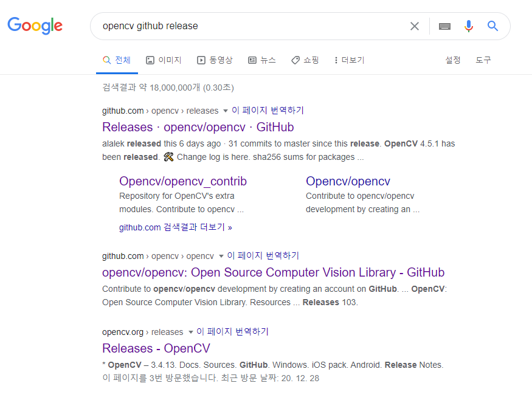The width and height of the screenshot is (532, 400).
Task: Click the snippet 'Repository for OpenCV's extra'
Action: coord(177,196)
